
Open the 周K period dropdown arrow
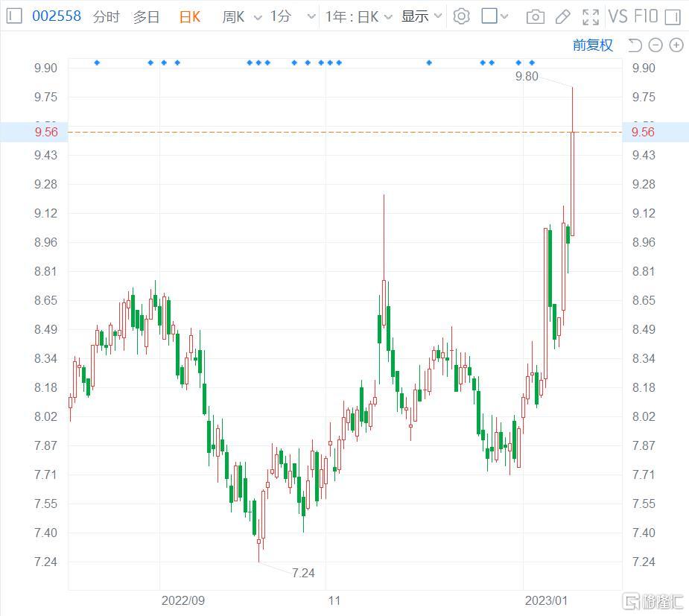(258, 18)
